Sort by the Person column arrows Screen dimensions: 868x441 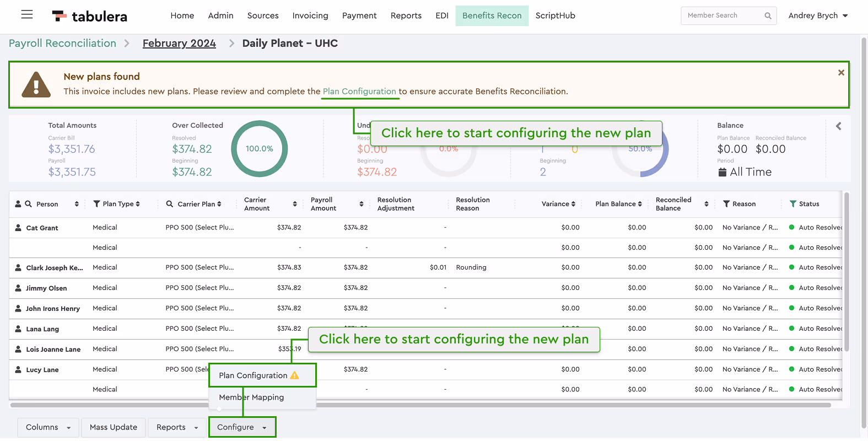tap(77, 204)
